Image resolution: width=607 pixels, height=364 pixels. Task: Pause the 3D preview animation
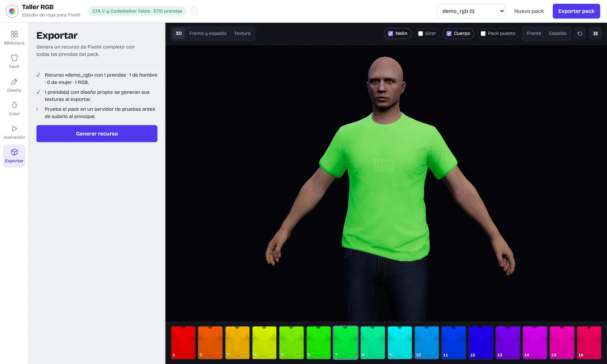click(x=596, y=33)
